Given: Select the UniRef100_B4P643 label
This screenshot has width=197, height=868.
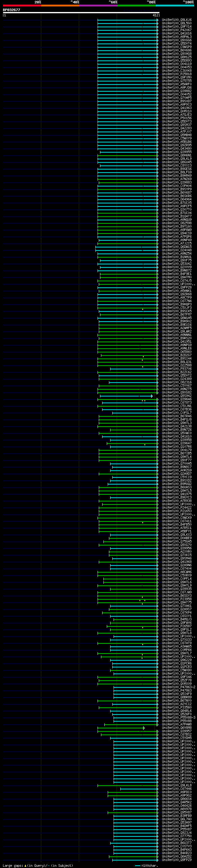Looking at the screenshot, I should pos(176,850).
